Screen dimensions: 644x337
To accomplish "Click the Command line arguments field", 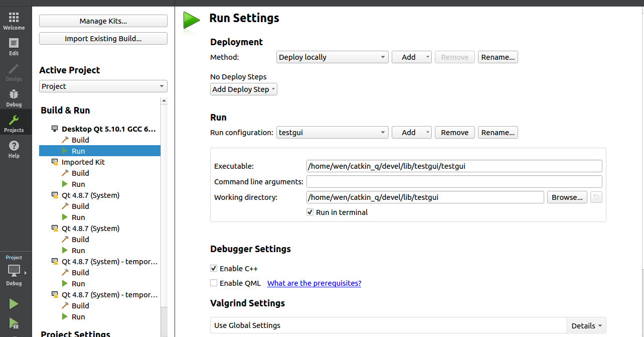I will point(454,182).
